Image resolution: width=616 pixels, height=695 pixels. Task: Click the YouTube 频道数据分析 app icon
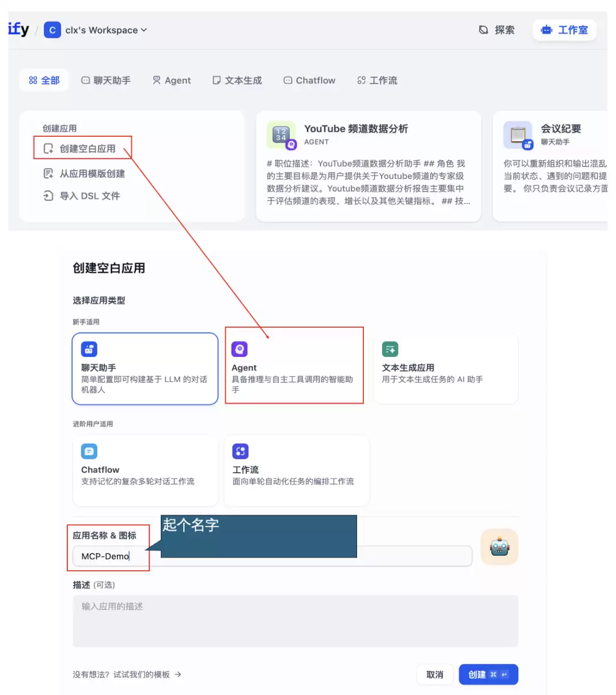pos(281,135)
